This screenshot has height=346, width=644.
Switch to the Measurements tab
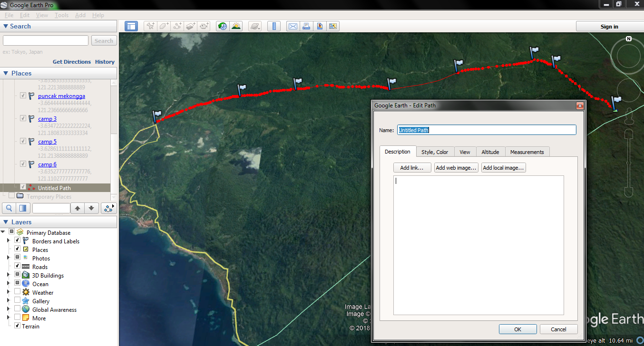[x=527, y=152]
